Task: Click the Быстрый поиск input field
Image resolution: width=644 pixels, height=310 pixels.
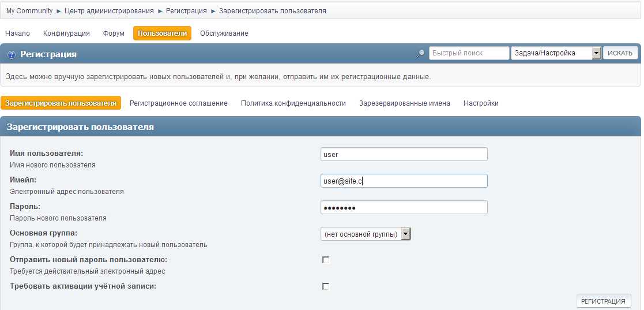Action: (x=469, y=53)
